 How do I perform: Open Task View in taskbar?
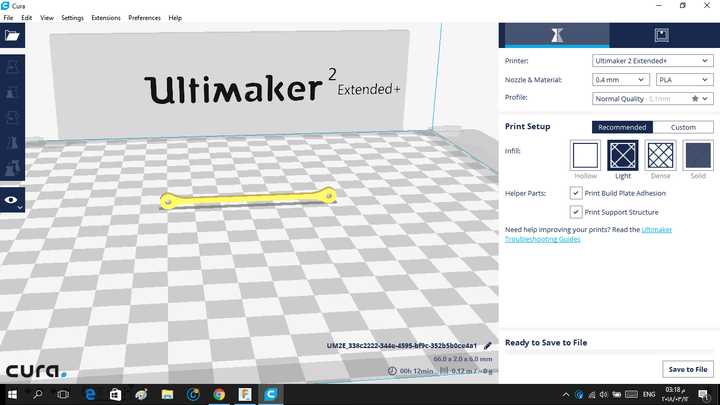click(63, 394)
